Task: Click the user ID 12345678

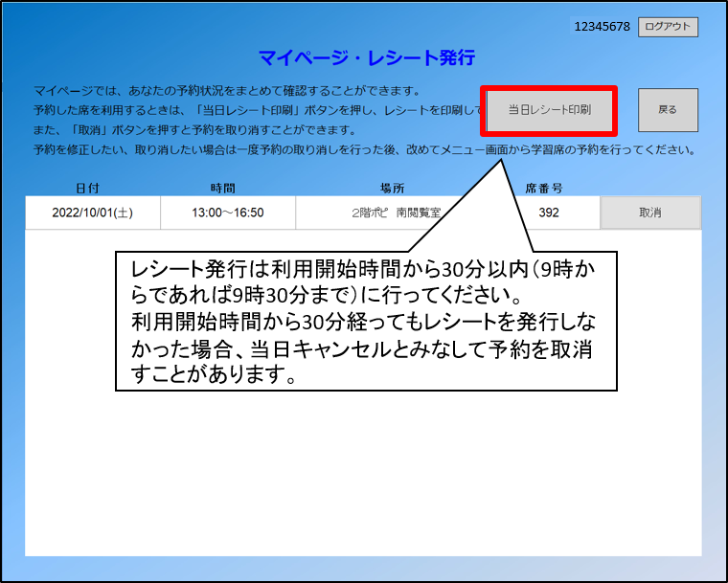Action: click(x=602, y=27)
